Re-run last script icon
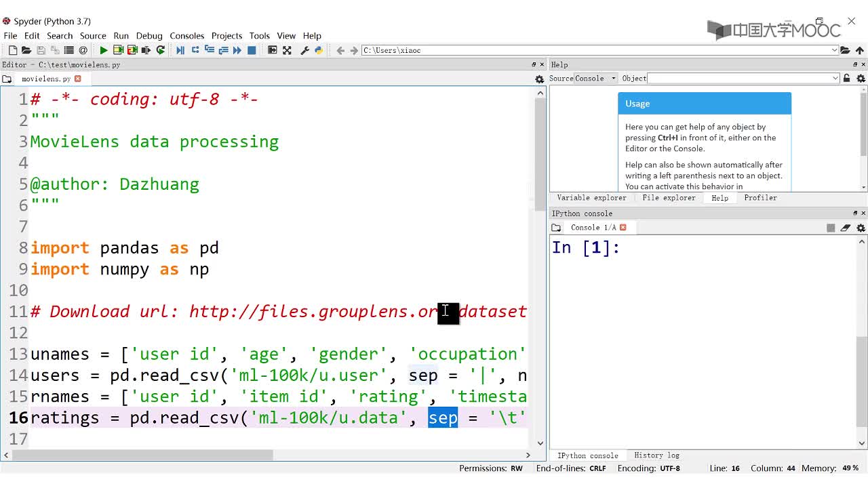This screenshot has width=868, height=488. click(x=161, y=50)
